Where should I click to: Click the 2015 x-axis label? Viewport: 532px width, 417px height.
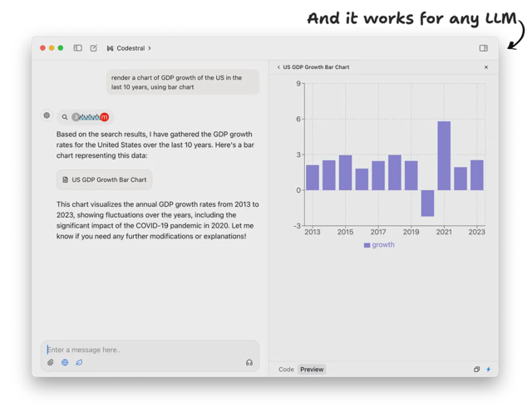(345, 232)
